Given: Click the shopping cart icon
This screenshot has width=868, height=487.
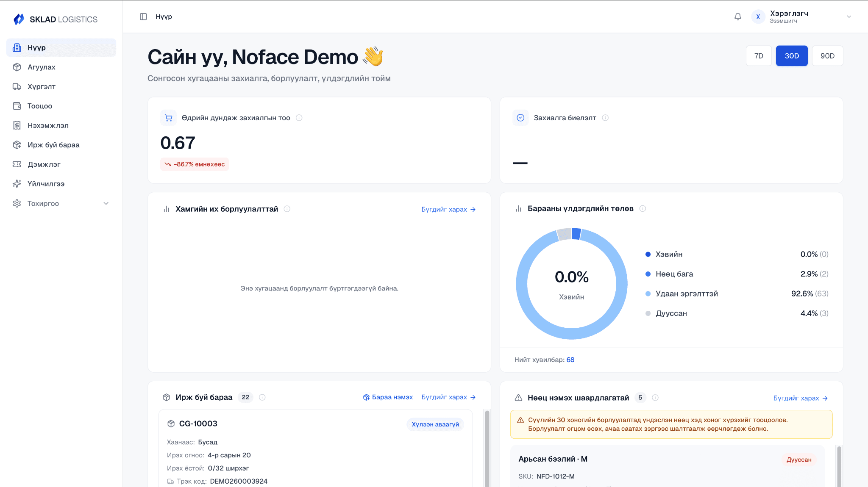Looking at the screenshot, I should [x=169, y=118].
